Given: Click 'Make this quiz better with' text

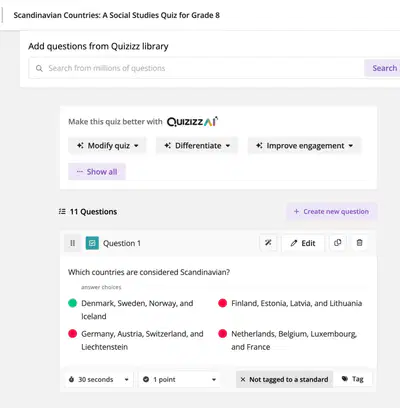Looking at the screenshot, I should [x=115, y=122].
